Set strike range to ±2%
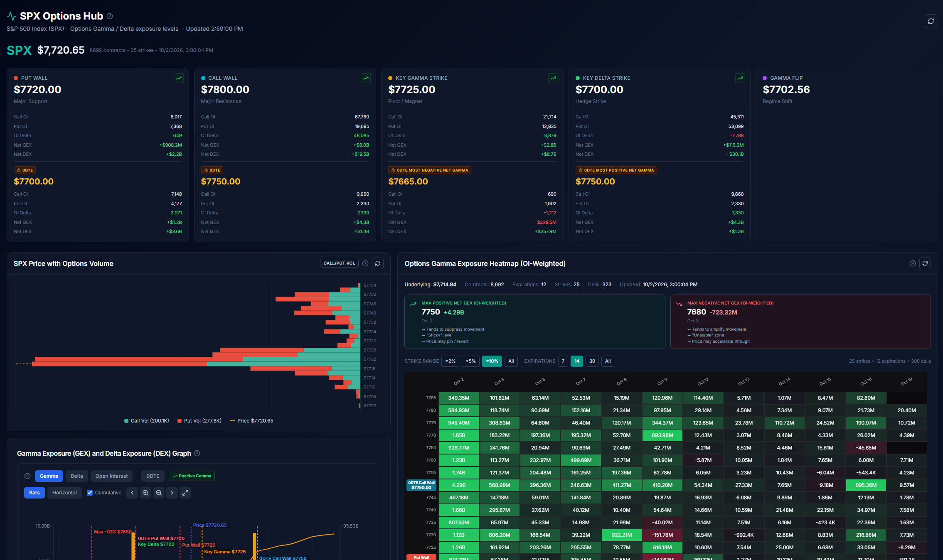The image size is (943, 560). coord(451,361)
